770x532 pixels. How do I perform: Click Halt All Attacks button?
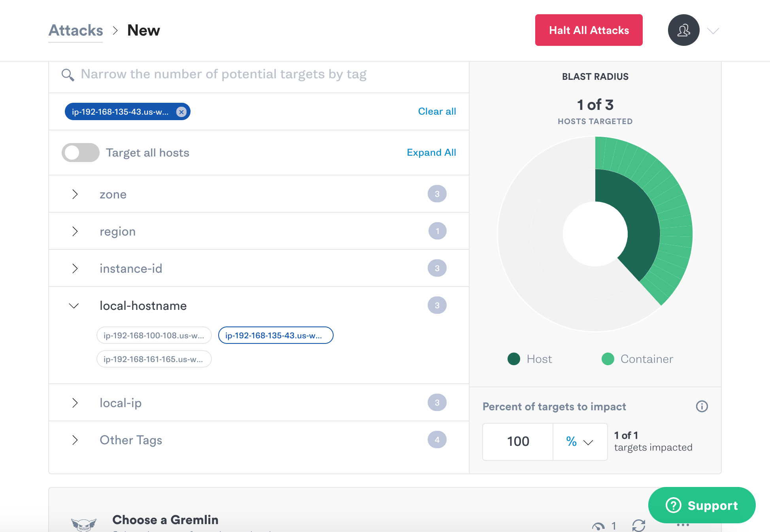pos(589,30)
